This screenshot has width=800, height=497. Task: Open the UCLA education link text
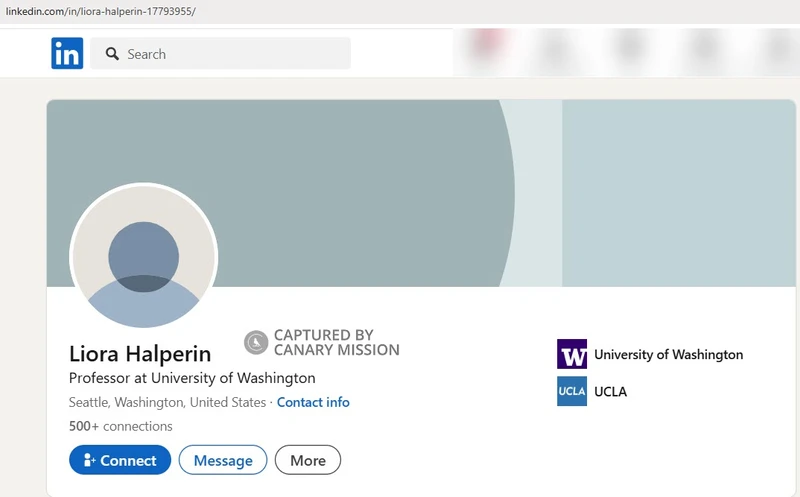point(610,391)
